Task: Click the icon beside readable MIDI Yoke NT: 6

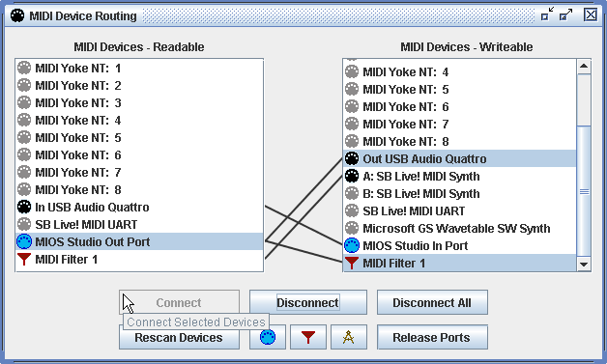Action: [24, 155]
